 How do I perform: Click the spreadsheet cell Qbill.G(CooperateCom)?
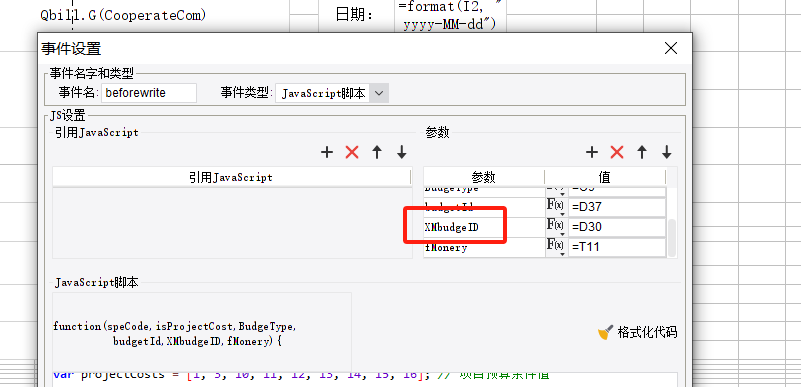pos(123,15)
